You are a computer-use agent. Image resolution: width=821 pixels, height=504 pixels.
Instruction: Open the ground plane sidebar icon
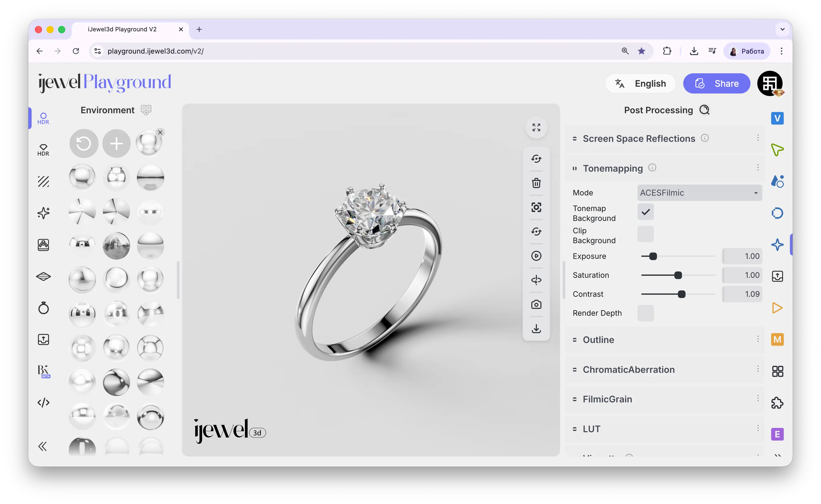[43, 276]
